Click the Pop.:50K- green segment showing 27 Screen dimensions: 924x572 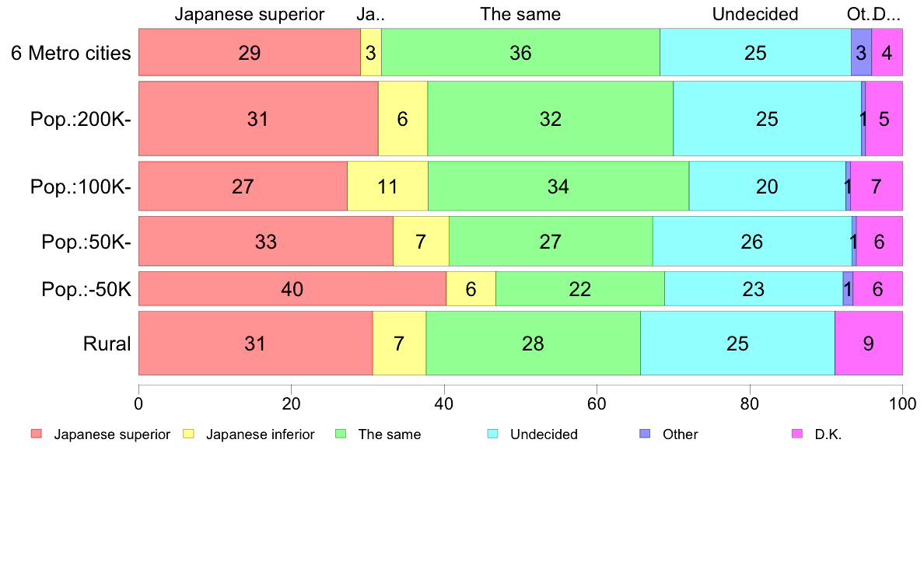pos(551,242)
